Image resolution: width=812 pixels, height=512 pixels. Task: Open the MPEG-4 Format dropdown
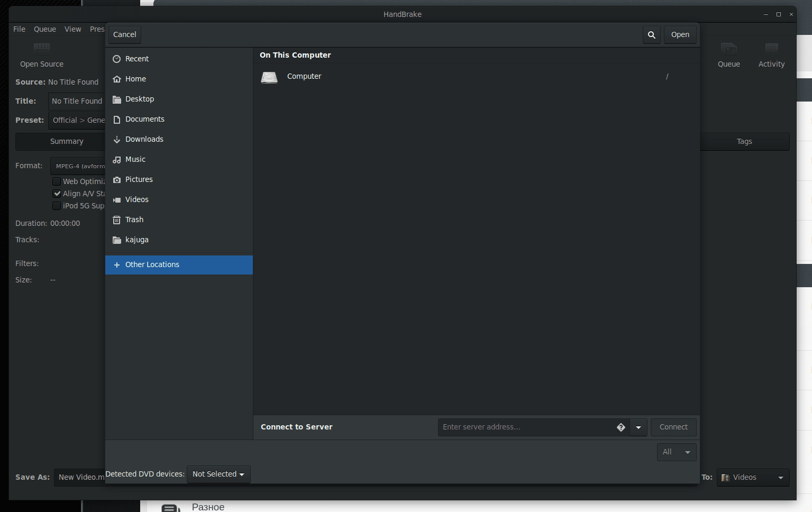78,166
